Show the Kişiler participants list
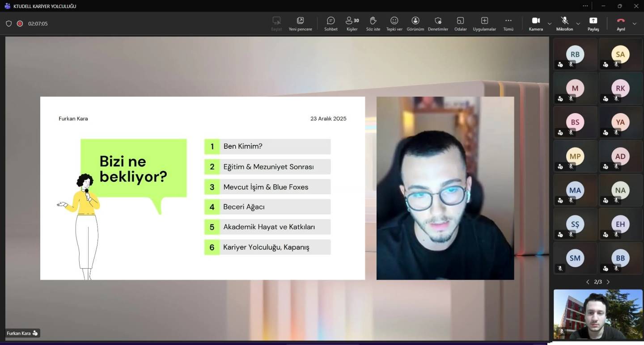Image resolution: width=644 pixels, height=345 pixels. (352, 24)
